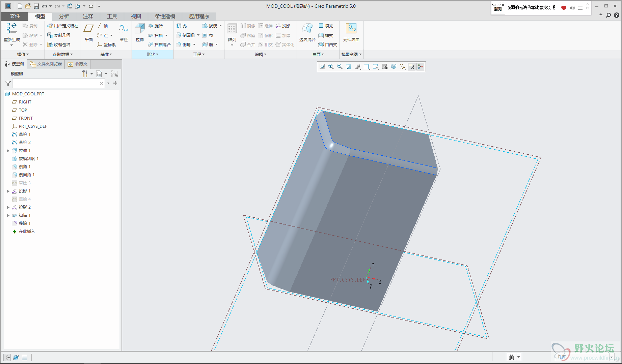Open the 文件夹浏览器 folder browser tab
Screen dimensions: 622x364
[46, 64]
